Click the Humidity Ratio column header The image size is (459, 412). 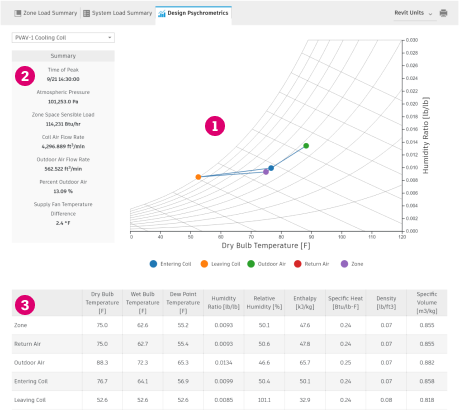(224, 303)
